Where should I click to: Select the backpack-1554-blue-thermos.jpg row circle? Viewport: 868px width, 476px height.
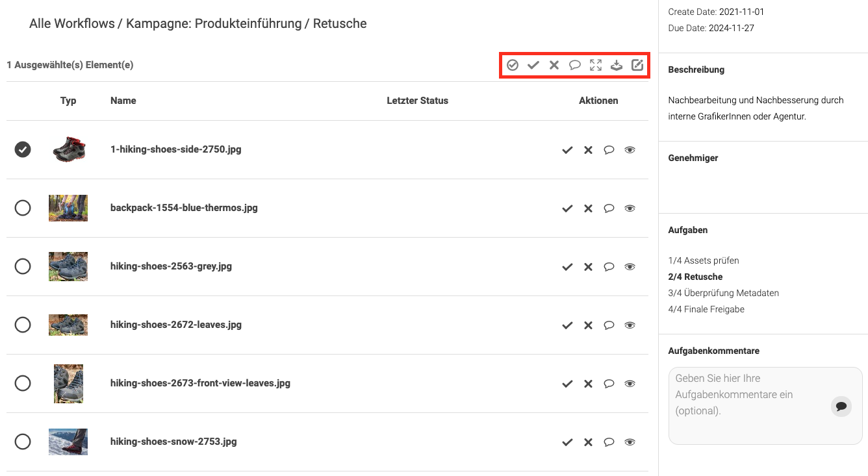23,208
